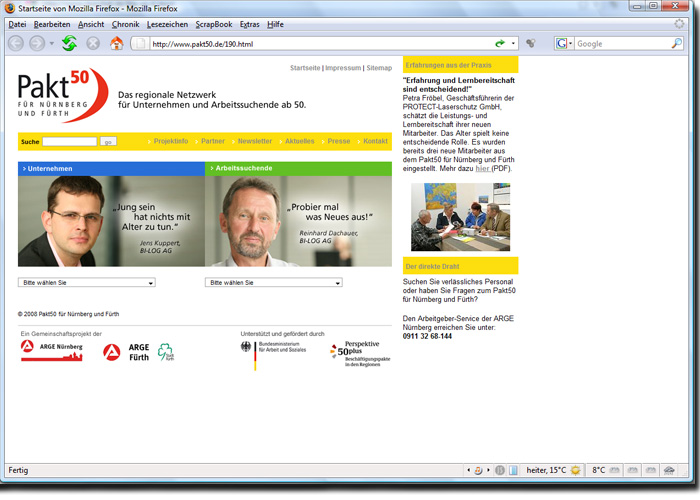Screen dimensions: 700x500
Task: Open the Chronik menu
Action: click(125, 24)
